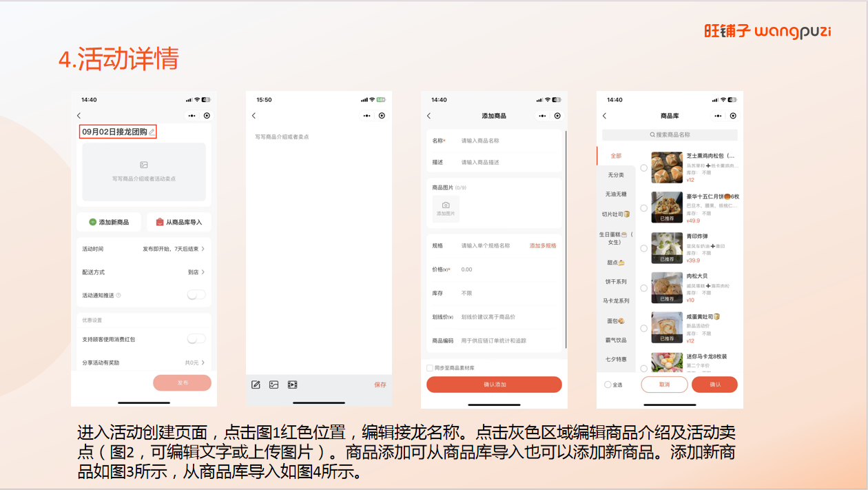The width and height of the screenshot is (868, 490).
Task: Select the text edit icon in editor toolbar
Action: (256, 385)
